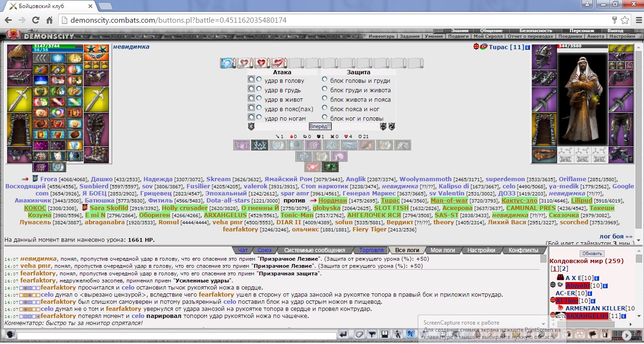The width and height of the screenshot is (644, 344).
Task: Open the Торговля tab
Action: [x=371, y=250]
